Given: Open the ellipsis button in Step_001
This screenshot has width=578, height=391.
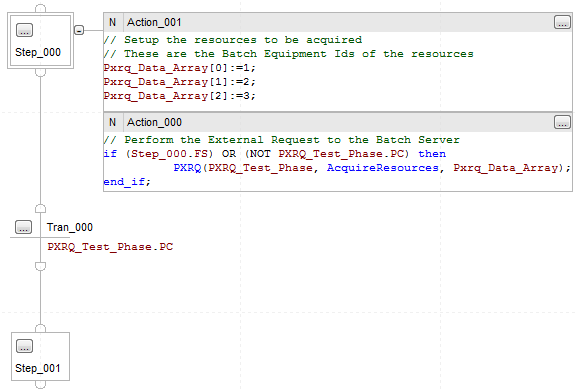Looking at the screenshot, I should tap(24, 346).
